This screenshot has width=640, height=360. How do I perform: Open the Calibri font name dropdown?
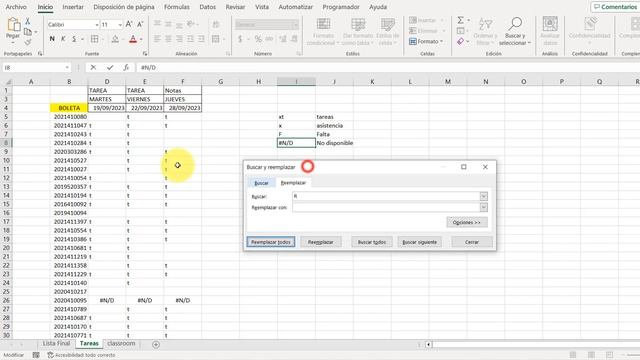click(97, 25)
